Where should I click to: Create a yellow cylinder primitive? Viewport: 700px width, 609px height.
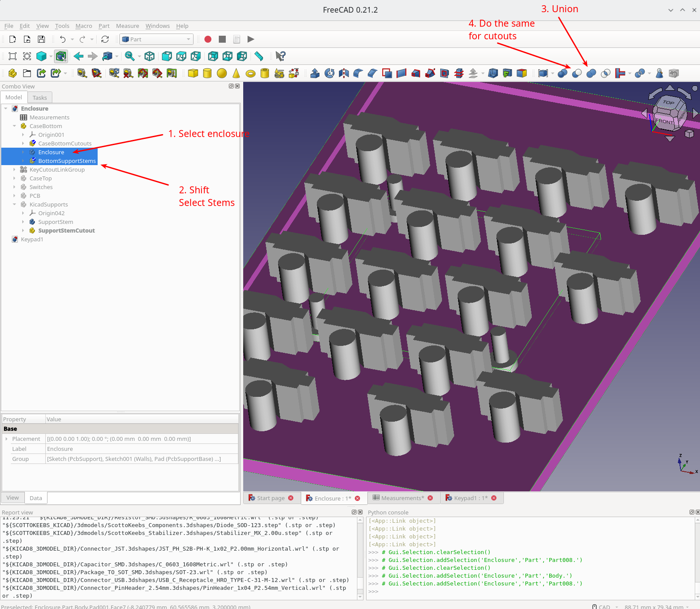[207, 74]
